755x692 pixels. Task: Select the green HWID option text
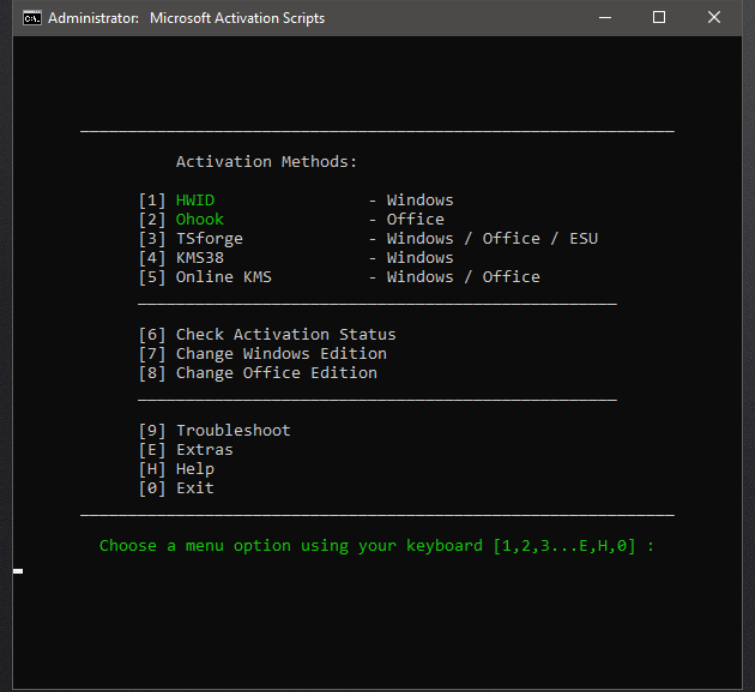point(195,200)
